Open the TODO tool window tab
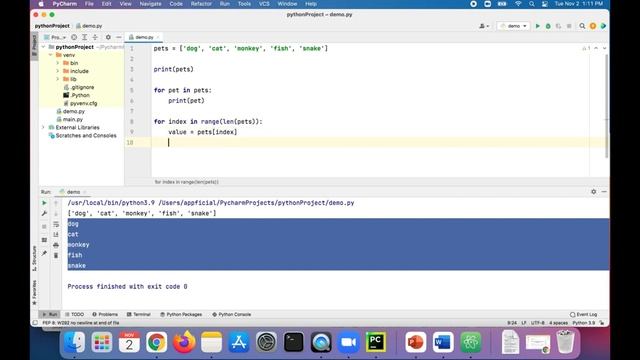Screen dimensions: 640x360 tap(74, 314)
